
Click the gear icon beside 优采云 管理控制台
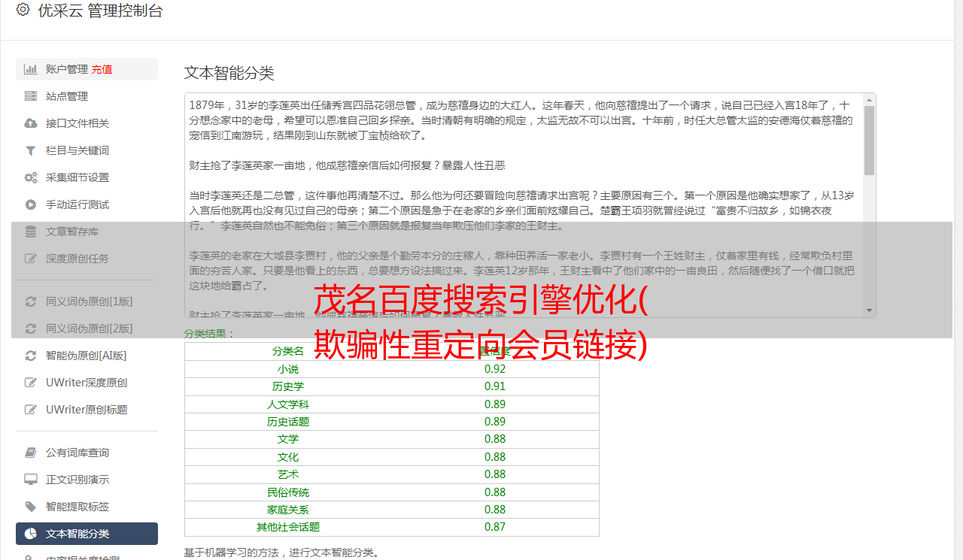click(23, 11)
